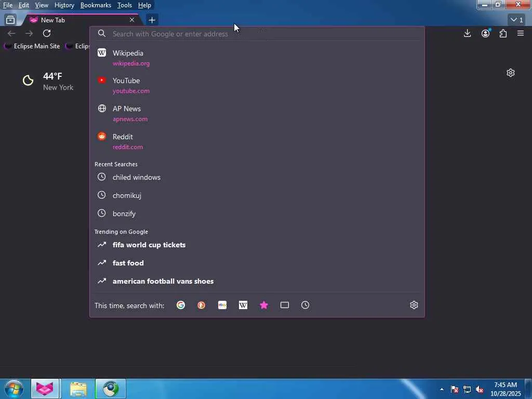
Task: Select recent search "chiled windows"
Action: [x=257, y=177]
